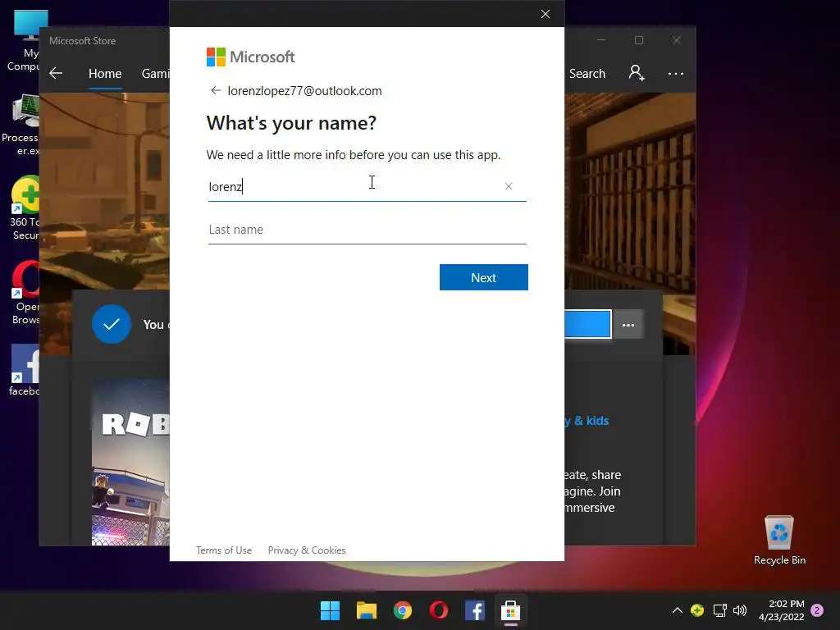Select the Gaming tab in Microsoft Store
Screen dimensions: 840x630
155,73
